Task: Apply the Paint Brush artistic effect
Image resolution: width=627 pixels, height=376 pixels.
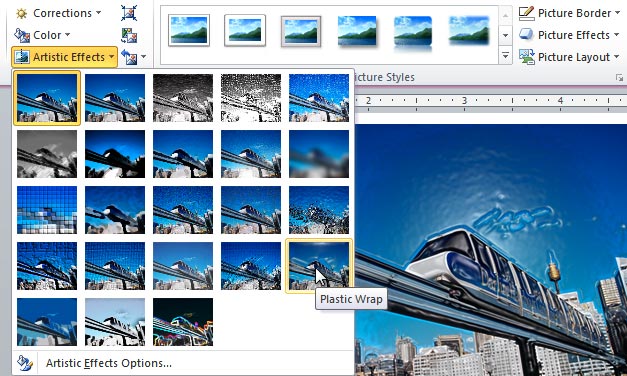Action: (183, 154)
